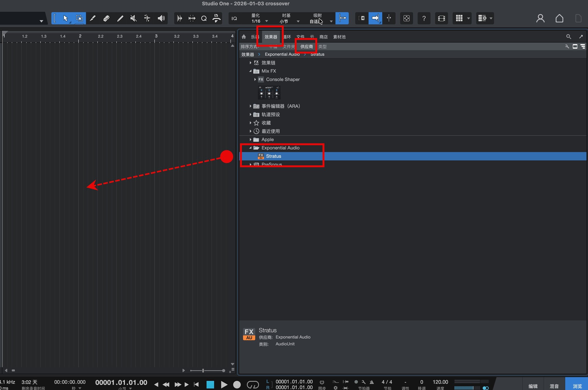Expand the Apple vendor folder
The width and height of the screenshot is (588, 390).
click(x=251, y=140)
